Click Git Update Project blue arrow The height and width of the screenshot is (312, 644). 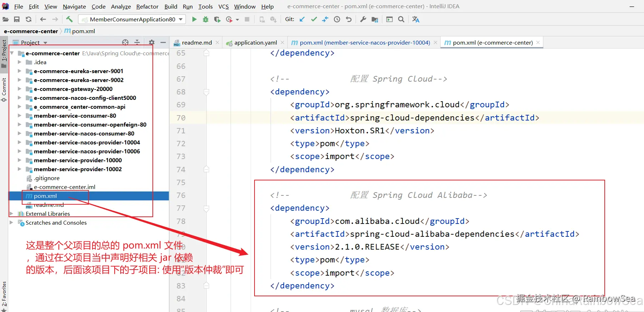pyautogui.click(x=302, y=19)
